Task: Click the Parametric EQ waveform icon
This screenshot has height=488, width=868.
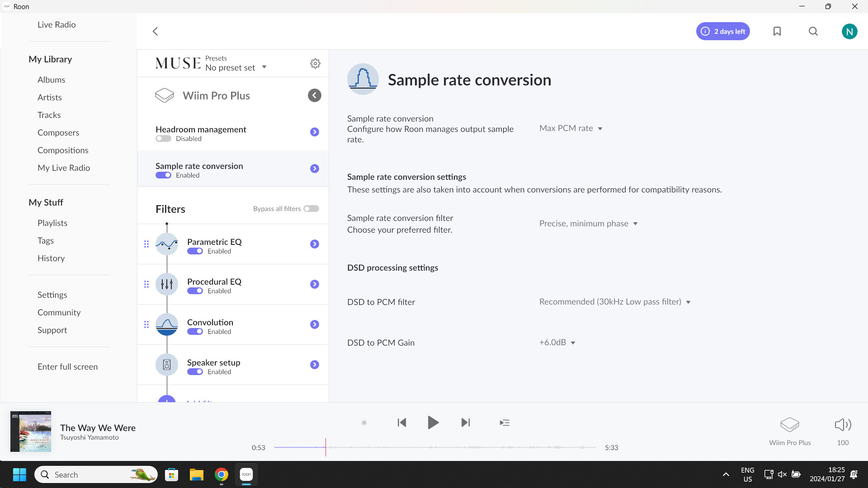Action: click(167, 244)
